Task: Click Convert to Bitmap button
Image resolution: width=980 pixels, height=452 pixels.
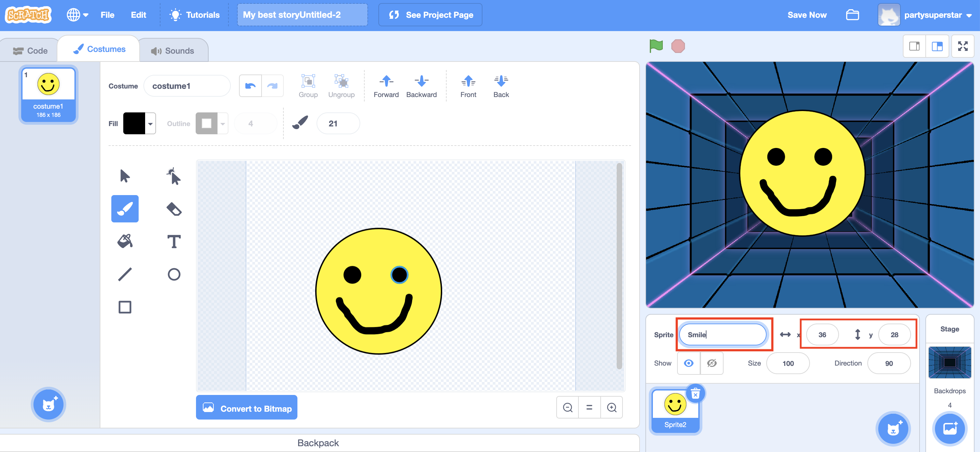Action: tap(247, 408)
